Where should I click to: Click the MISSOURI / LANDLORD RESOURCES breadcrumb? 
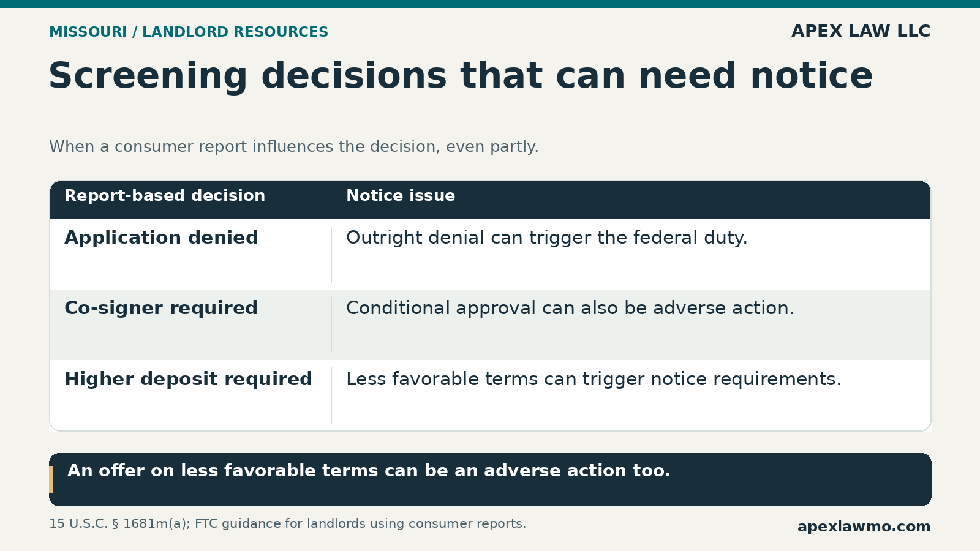pos(189,32)
